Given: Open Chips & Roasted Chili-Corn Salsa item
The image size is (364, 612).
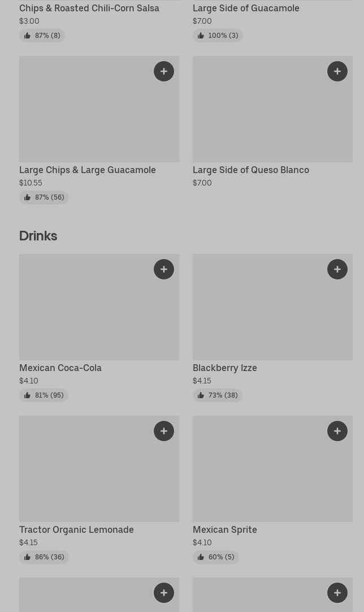Looking at the screenshot, I should (x=89, y=8).
